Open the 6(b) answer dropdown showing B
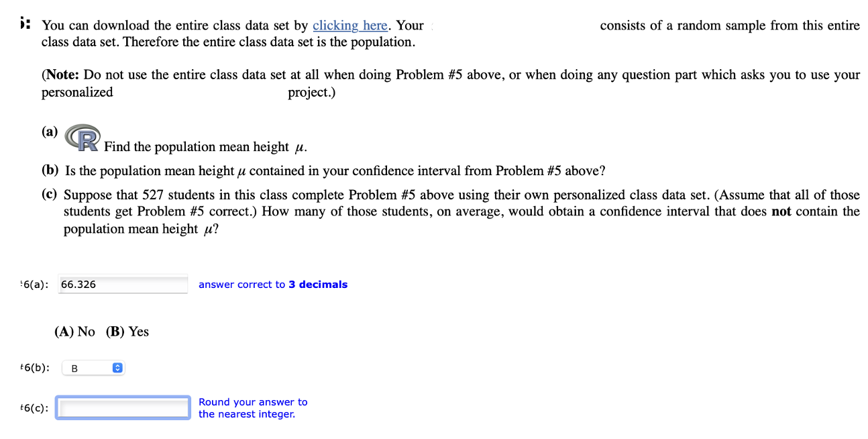Viewport: 868px width, 439px height. (93, 367)
